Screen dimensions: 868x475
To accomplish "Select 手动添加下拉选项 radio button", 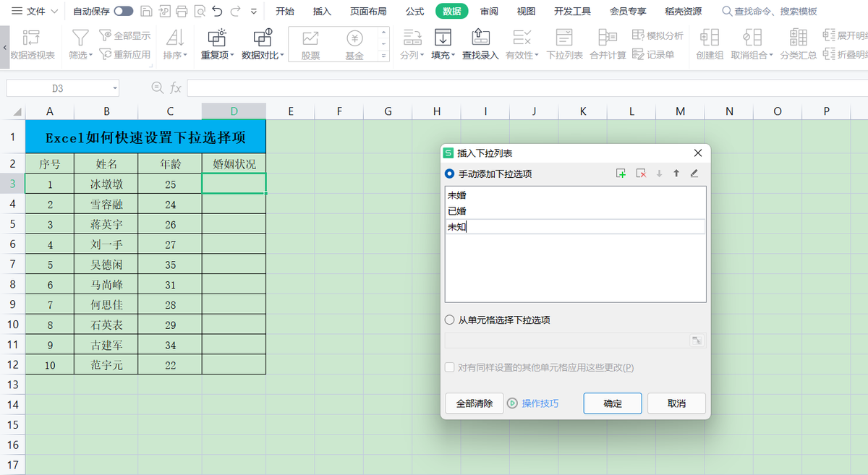I will coord(449,174).
